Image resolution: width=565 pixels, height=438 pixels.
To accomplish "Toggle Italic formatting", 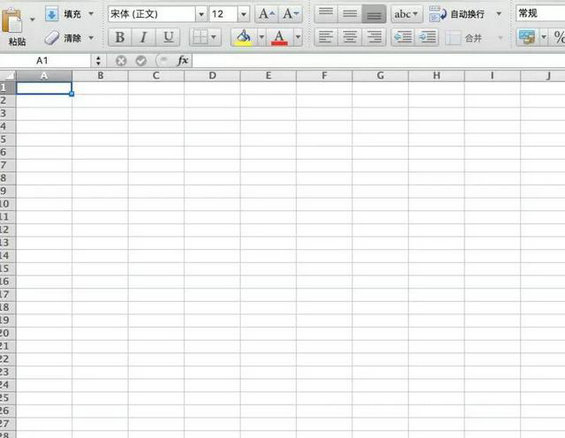I will [143, 37].
